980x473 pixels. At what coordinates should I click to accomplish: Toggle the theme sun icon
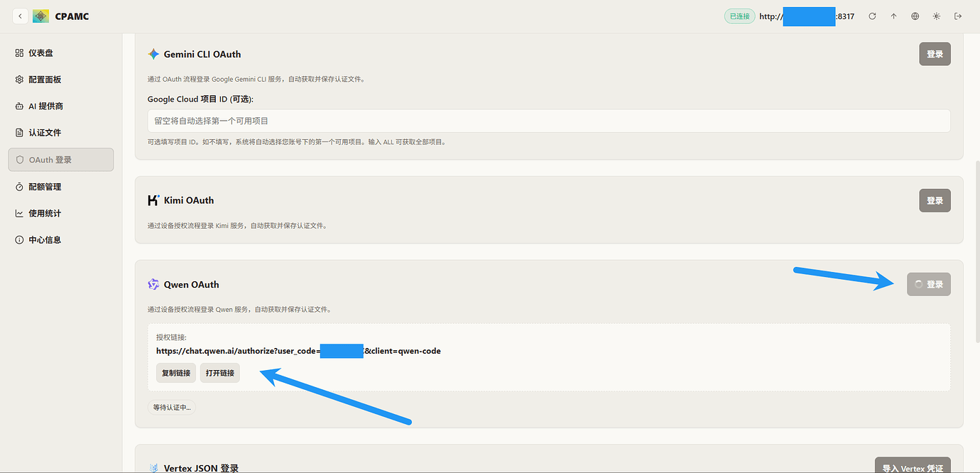click(x=937, y=16)
